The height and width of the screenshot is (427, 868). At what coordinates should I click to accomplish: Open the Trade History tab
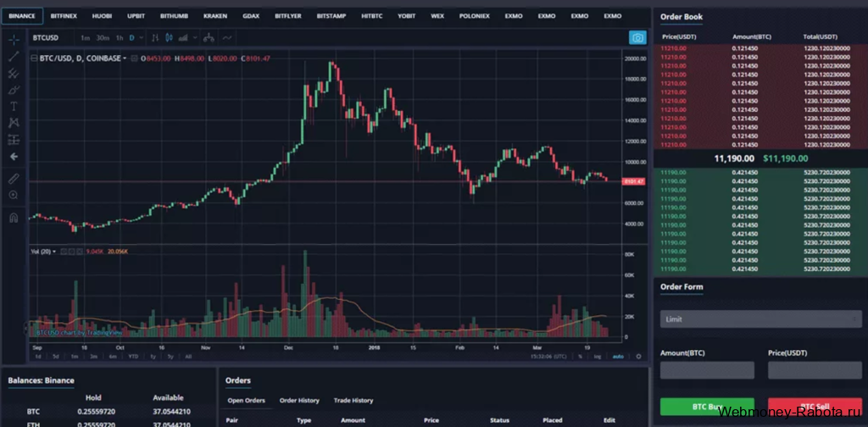(353, 401)
